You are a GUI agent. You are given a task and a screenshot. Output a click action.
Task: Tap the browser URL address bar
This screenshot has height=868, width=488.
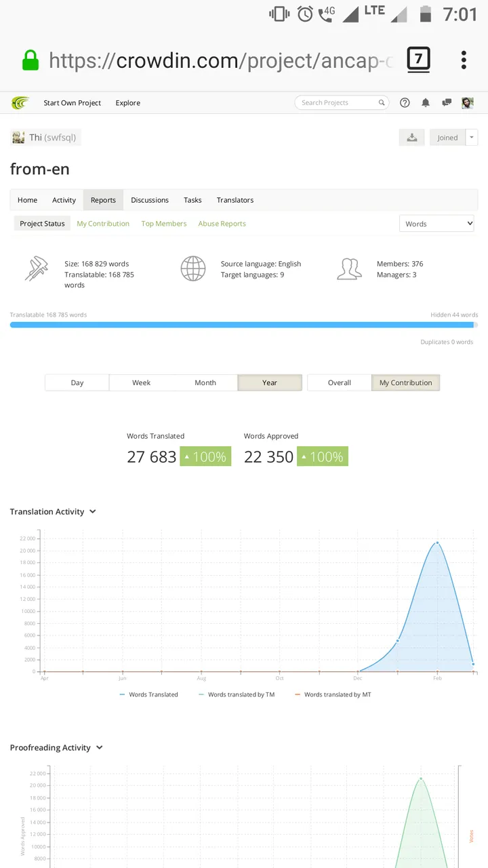coord(220,60)
